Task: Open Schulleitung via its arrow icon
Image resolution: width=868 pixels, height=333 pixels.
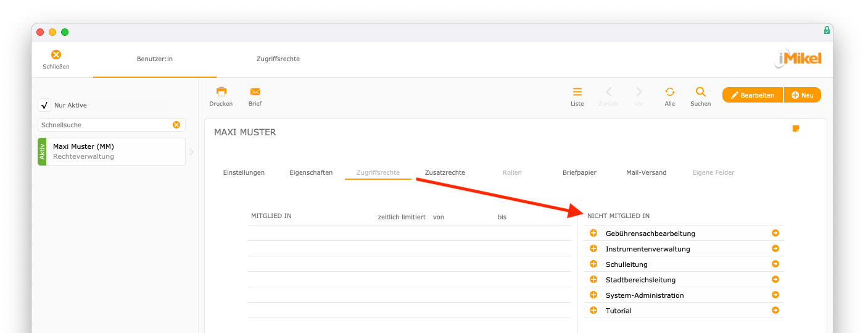Action: tap(775, 264)
